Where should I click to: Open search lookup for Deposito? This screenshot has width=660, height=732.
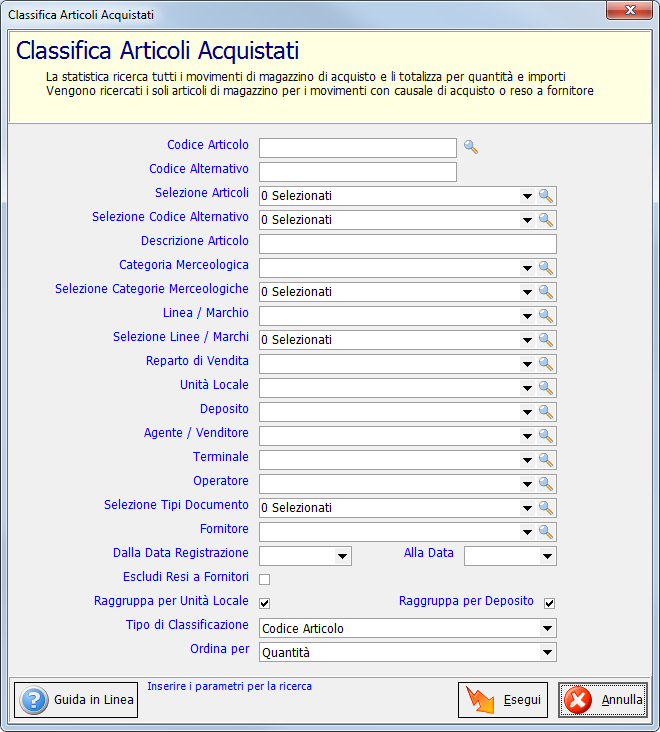[546, 412]
